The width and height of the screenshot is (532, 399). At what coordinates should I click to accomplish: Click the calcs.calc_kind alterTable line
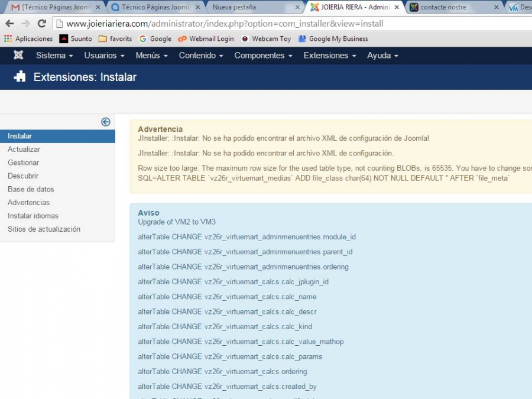tap(225, 326)
